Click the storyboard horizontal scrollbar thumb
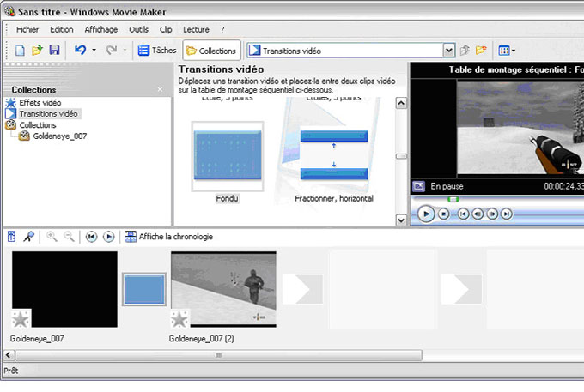 (x=219, y=355)
